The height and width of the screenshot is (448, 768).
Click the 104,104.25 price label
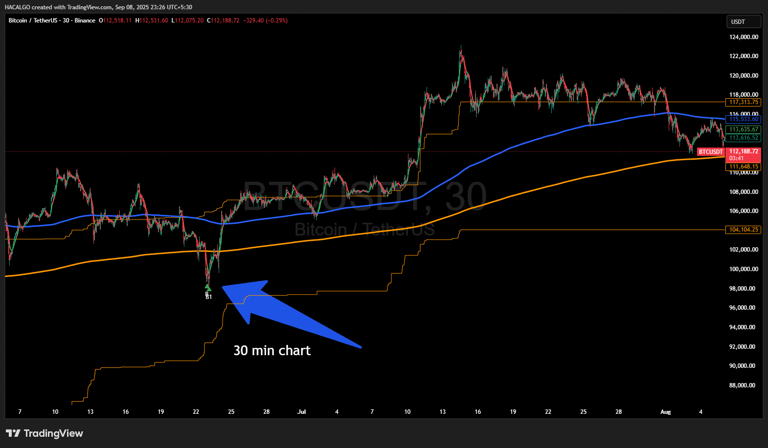pos(743,230)
